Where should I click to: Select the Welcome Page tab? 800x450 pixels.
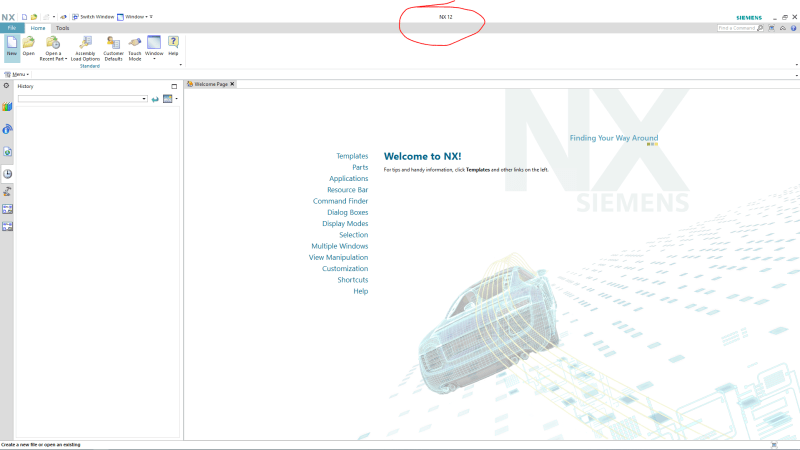coord(210,84)
